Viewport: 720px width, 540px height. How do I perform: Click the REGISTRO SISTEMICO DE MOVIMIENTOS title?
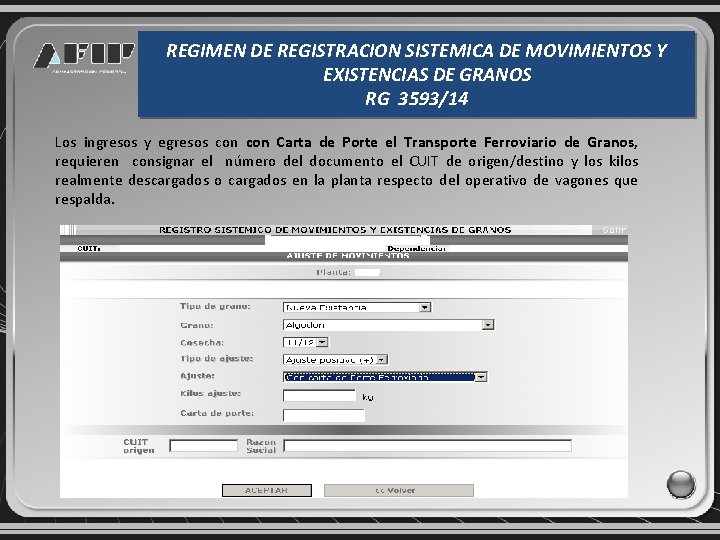point(335,230)
